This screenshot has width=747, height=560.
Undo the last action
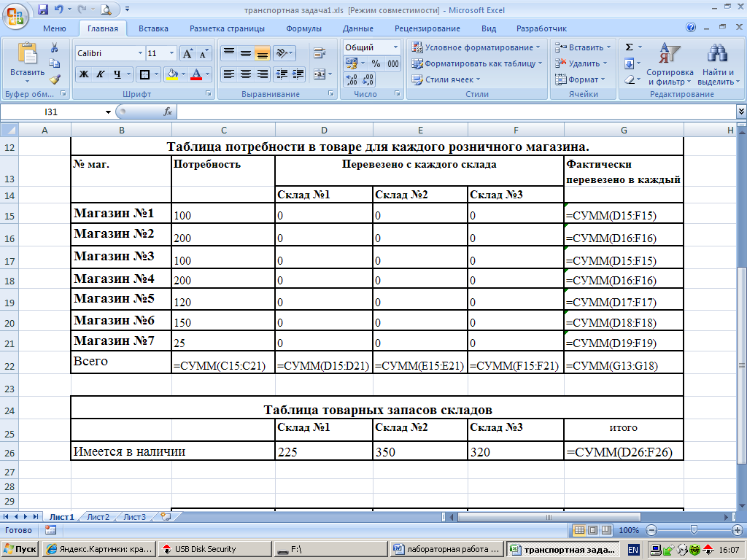click(x=58, y=9)
